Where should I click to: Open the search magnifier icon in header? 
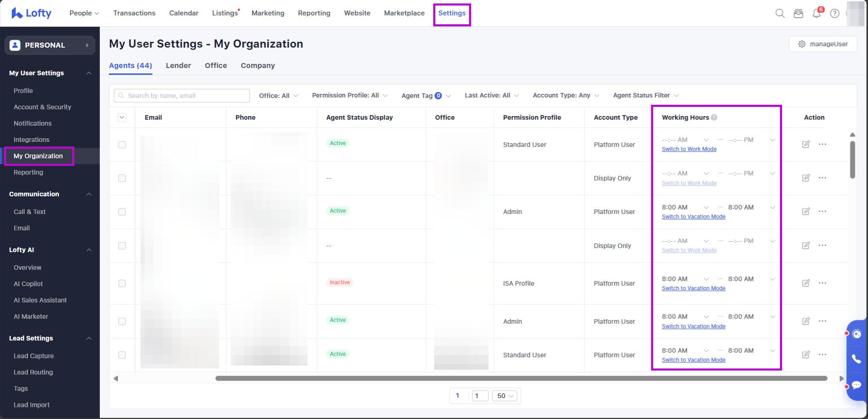click(780, 13)
